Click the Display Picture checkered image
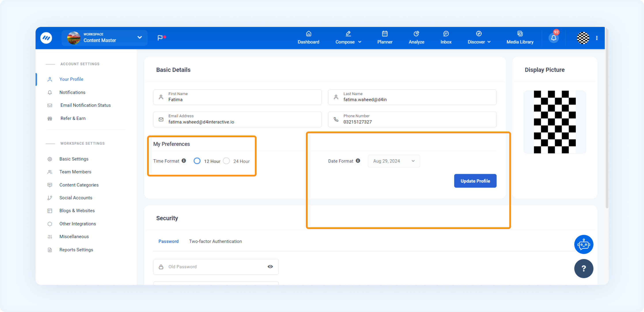The height and width of the screenshot is (312, 644). coord(555,122)
